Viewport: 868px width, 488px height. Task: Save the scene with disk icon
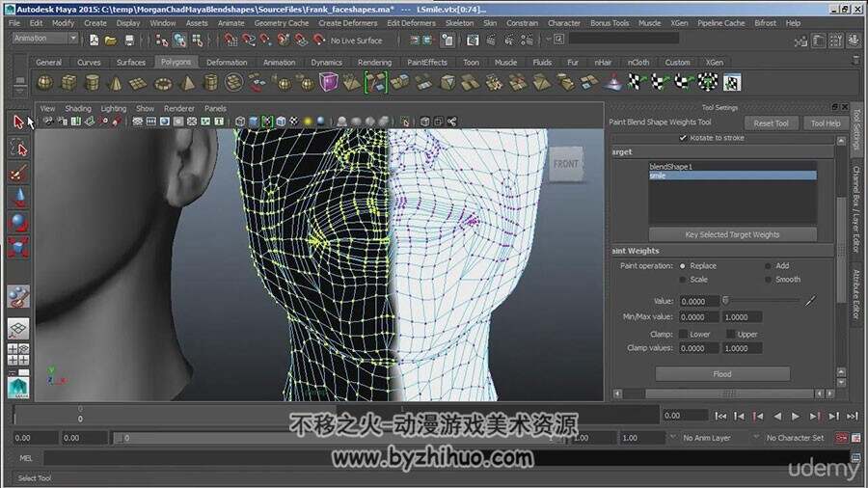[x=129, y=40]
